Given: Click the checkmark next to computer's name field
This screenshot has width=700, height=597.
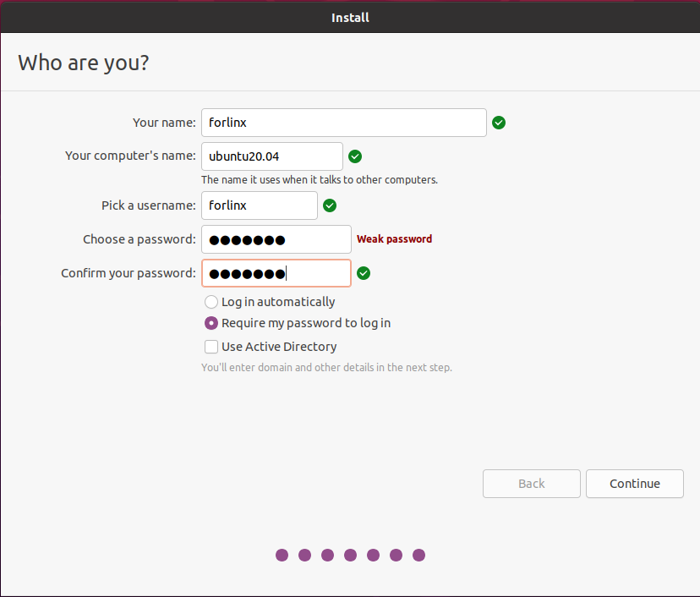Looking at the screenshot, I should click(355, 156).
